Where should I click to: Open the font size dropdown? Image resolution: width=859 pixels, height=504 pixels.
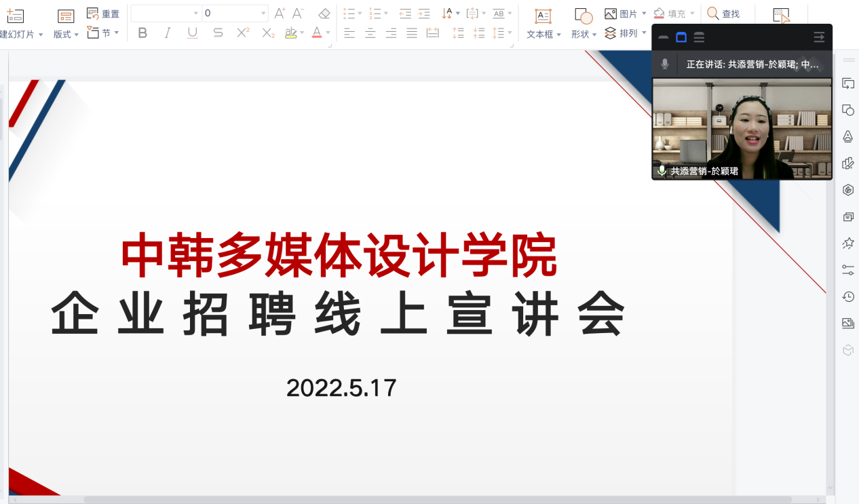[263, 14]
